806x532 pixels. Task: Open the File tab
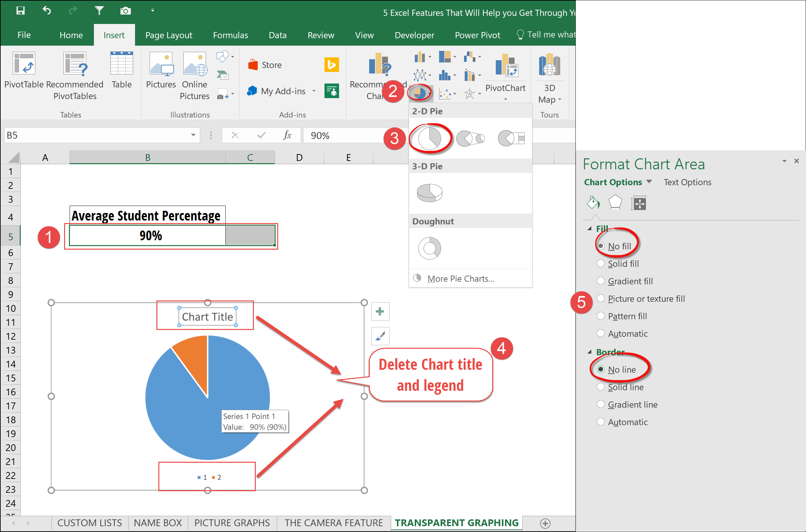(x=24, y=35)
